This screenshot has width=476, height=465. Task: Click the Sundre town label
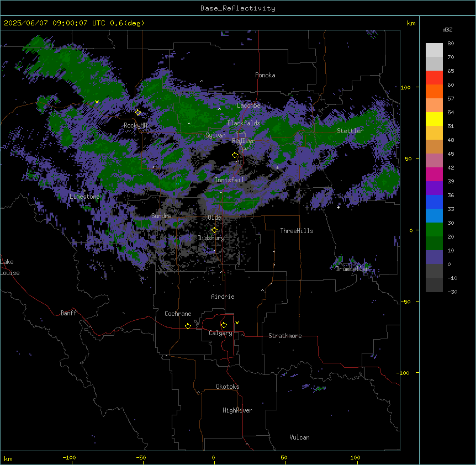tap(161, 216)
